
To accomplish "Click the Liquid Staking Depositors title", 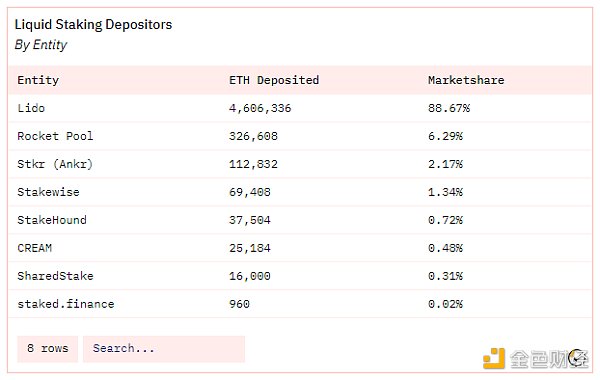I will tap(93, 24).
